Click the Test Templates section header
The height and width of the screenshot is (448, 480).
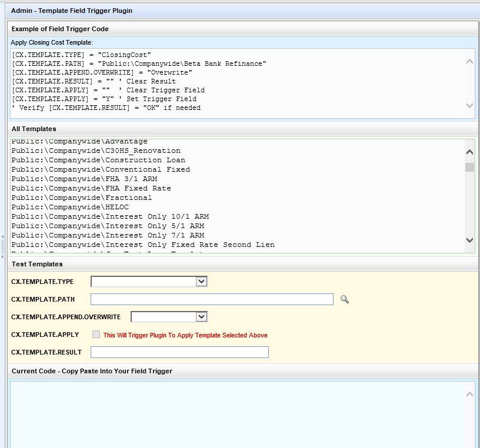(x=37, y=264)
